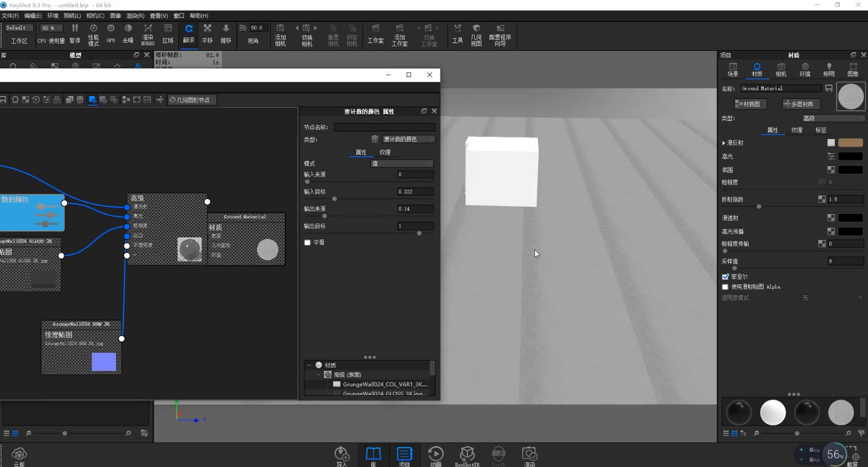
Task: Switch to 纹理 tab in node properties
Action: 385,152
